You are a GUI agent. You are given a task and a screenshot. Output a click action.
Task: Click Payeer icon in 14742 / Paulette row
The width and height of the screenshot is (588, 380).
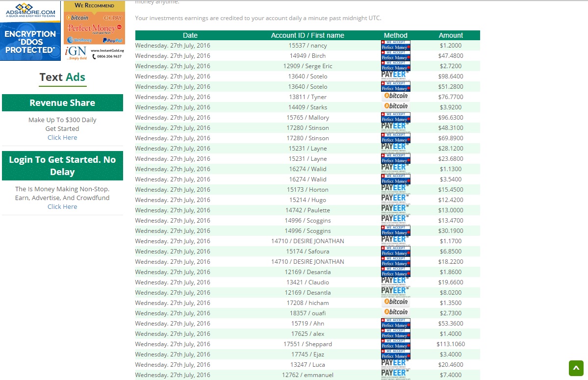[396, 210]
